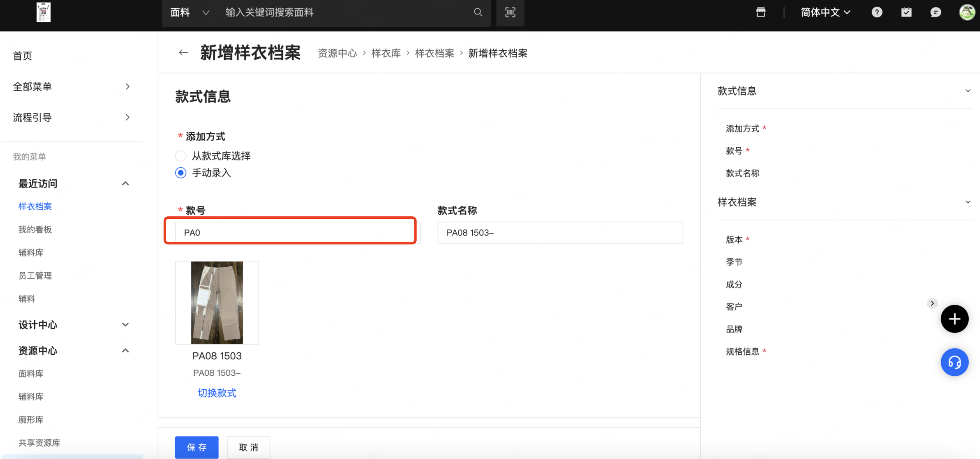Screen dimensions: 980x459
Task: Click the search magnifier icon in top bar
Action: [x=478, y=12]
